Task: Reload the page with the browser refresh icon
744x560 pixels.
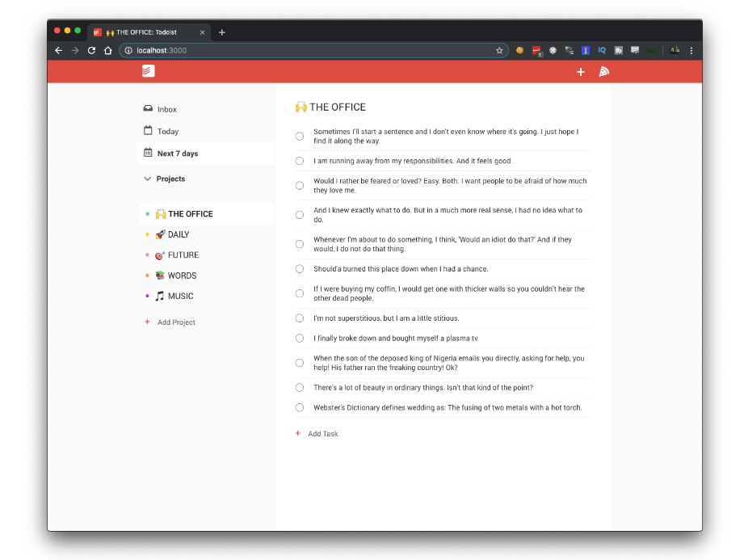Action: [x=91, y=50]
